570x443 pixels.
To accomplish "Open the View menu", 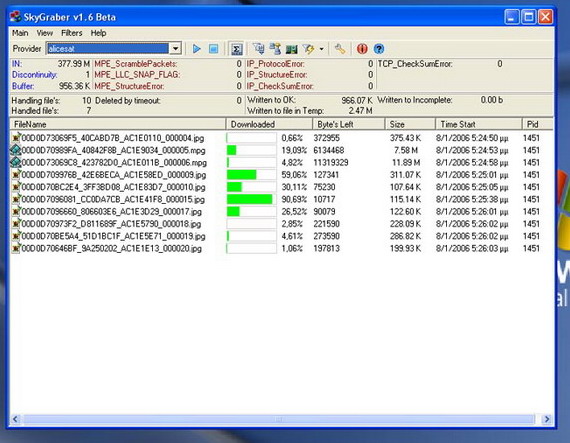I will [45, 33].
